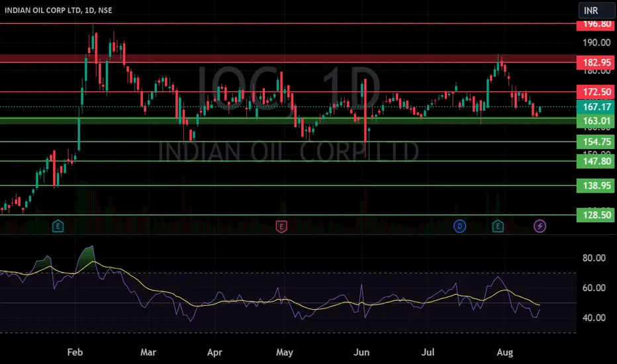Click the 40.00 RSI scale value

[594, 318]
